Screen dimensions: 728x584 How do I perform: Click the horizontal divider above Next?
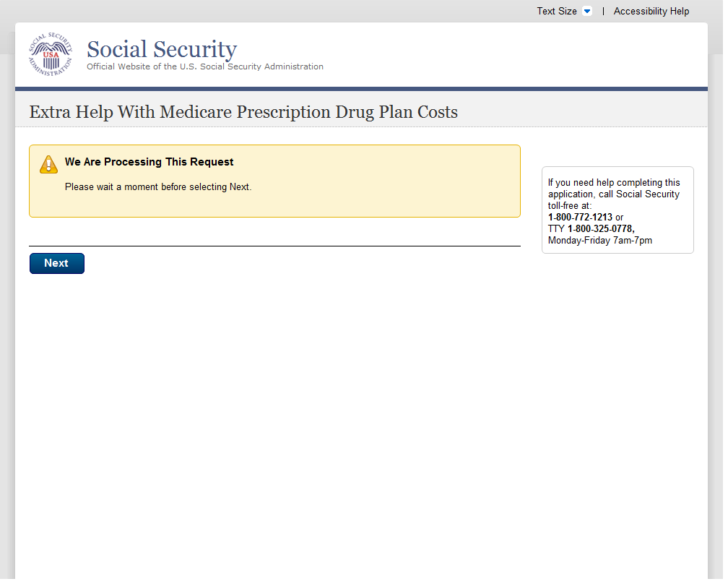point(274,246)
